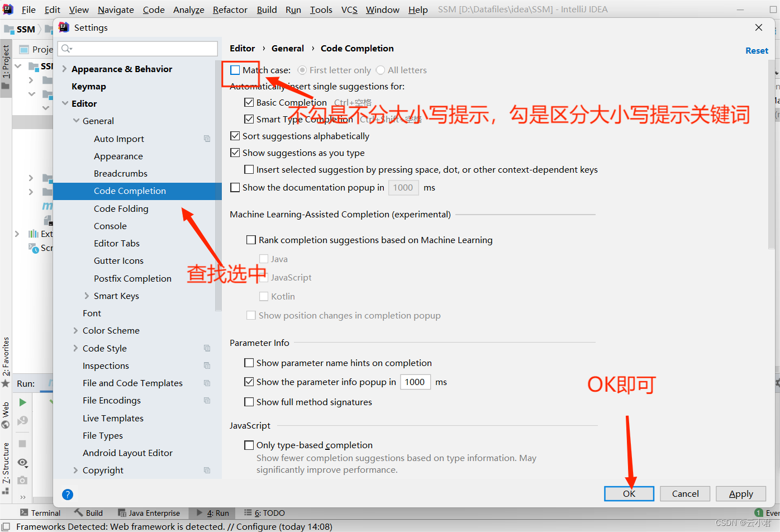Select Live Templates settings page
The height and width of the screenshot is (532, 780).
pyautogui.click(x=113, y=418)
